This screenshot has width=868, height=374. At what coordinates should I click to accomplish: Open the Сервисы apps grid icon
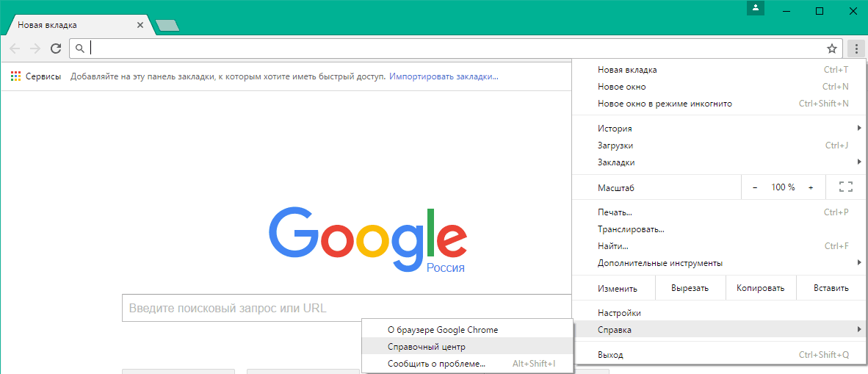[x=15, y=76]
